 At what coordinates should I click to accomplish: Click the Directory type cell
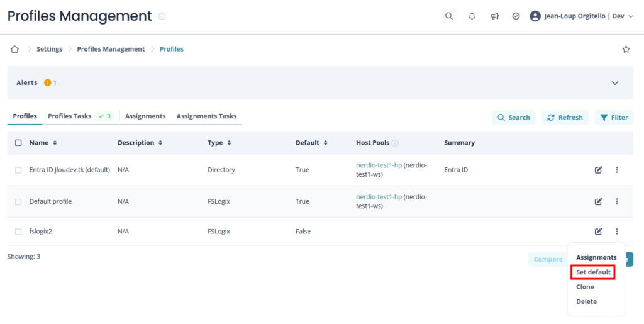point(221,170)
